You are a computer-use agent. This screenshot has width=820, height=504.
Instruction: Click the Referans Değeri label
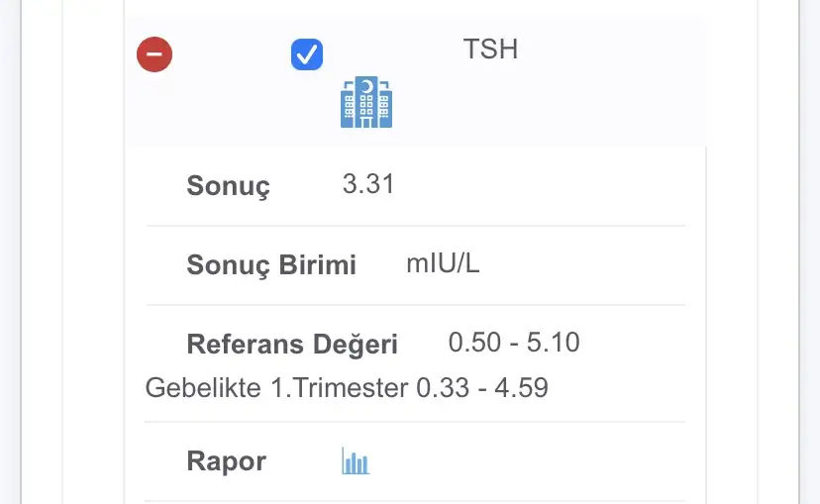point(292,345)
